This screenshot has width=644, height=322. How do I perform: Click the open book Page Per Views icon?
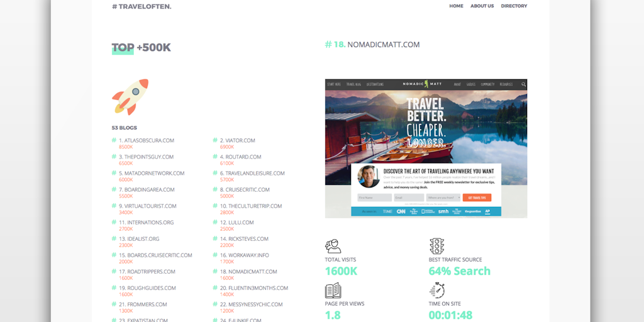tap(333, 291)
